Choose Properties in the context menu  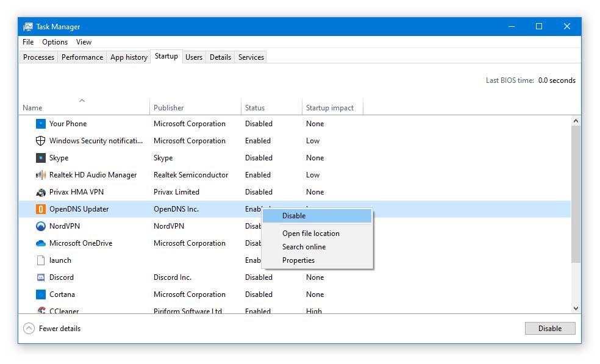tap(317, 260)
